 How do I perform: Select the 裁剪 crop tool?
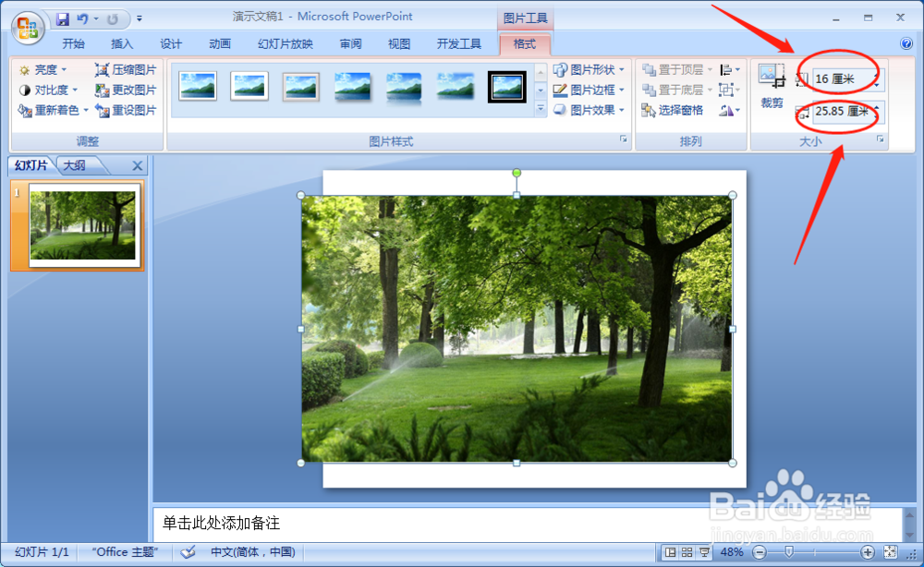[772, 87]
